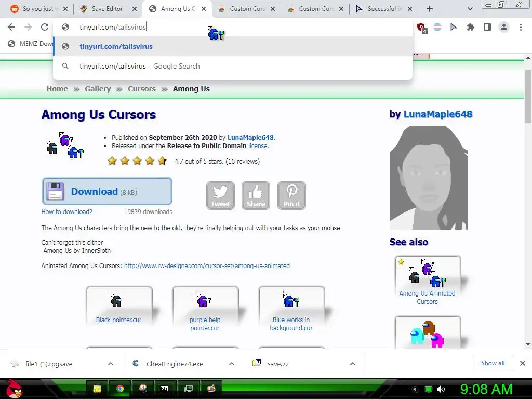Open the Chrome profile avatar

click(504, 27)
